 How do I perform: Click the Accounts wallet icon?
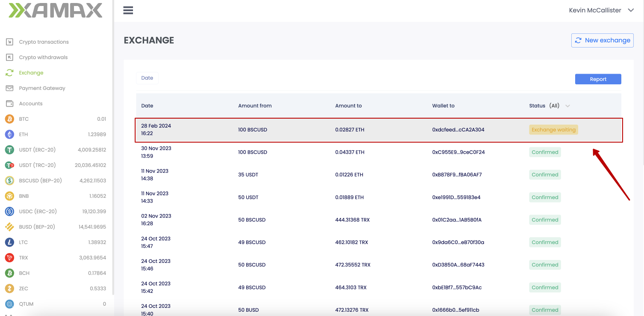tap(9, 104)
